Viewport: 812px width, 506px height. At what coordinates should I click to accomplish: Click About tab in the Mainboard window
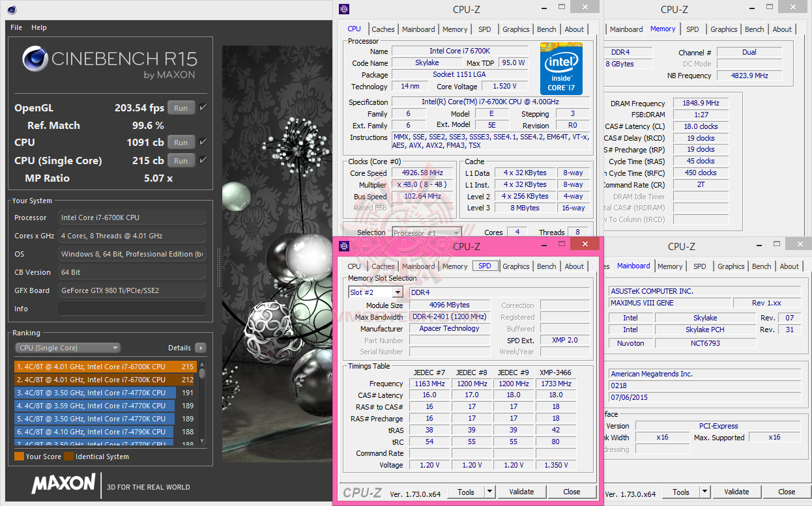click(x=789, y=266)
